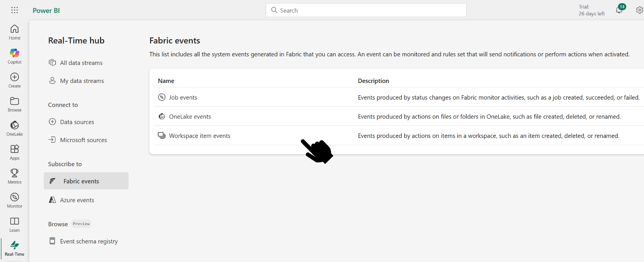The height and width of the screenshot is (262, 644).
Task: Open Monitor in the sidebar
Action: point(14,200)
